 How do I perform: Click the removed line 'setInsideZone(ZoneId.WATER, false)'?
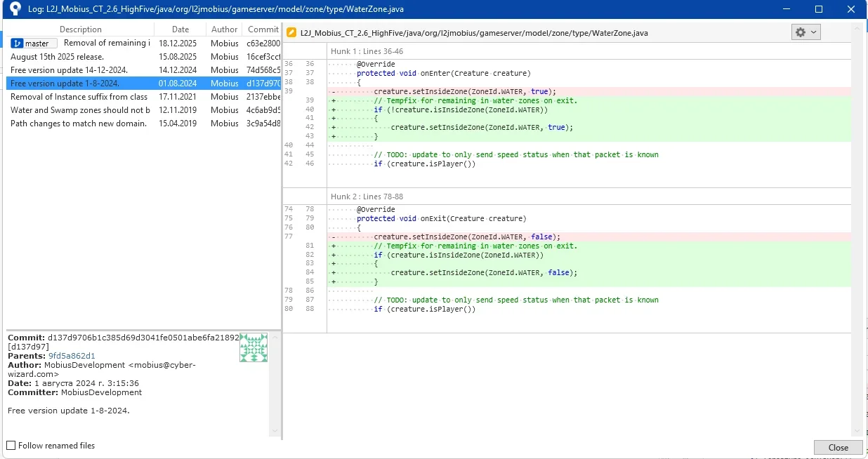(x=588, y=237)
